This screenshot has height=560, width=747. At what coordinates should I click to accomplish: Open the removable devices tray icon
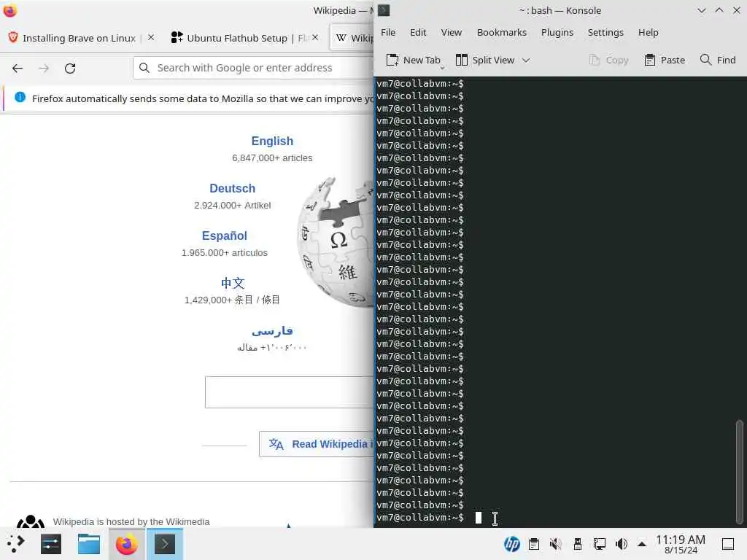click(578, 544)
